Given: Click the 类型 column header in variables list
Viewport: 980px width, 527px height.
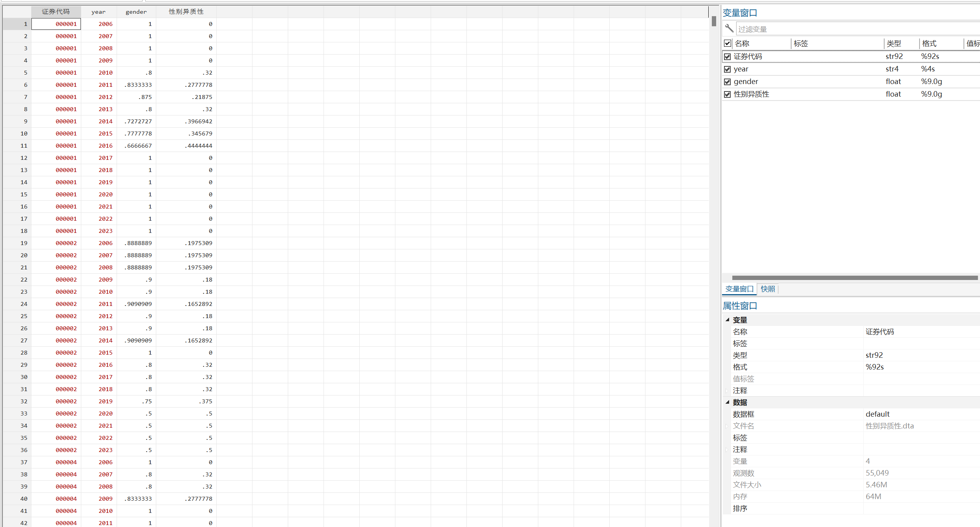Looking at the screenshot, I should (894, 44).
